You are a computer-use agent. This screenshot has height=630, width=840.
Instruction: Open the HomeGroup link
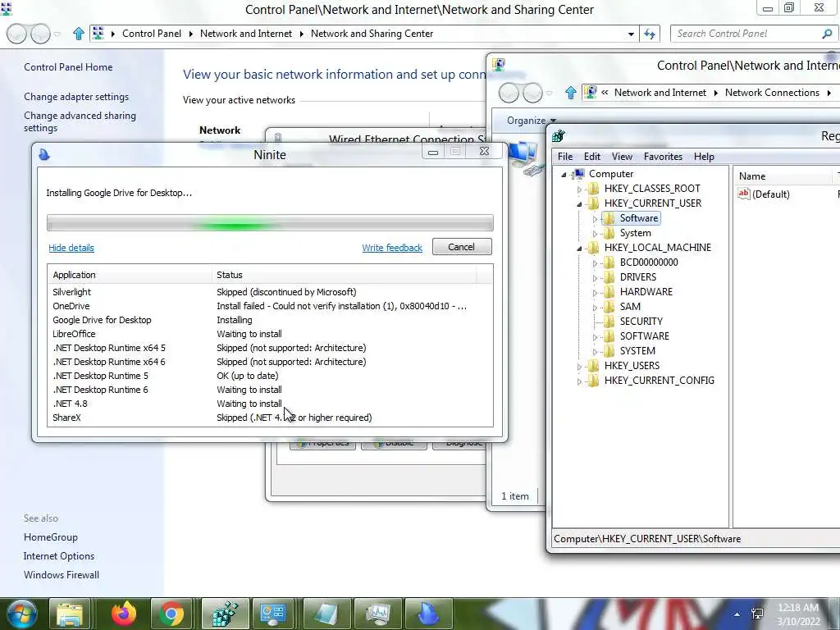pyautogui.click(x=50, y=536)
